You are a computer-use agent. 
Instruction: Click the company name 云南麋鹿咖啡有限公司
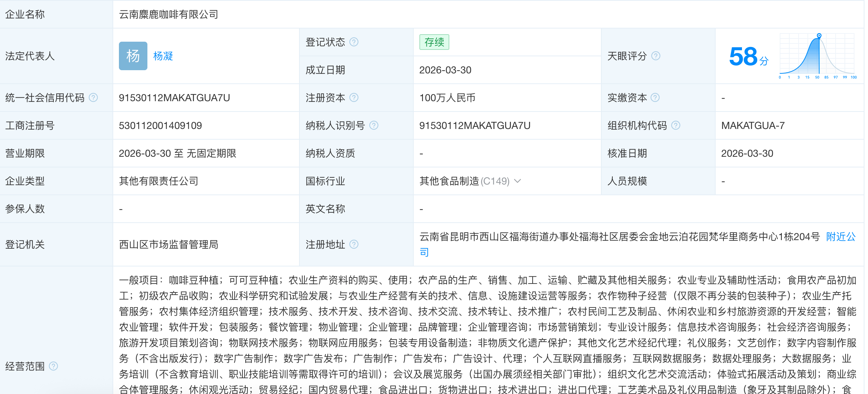(x=168, y=14)
